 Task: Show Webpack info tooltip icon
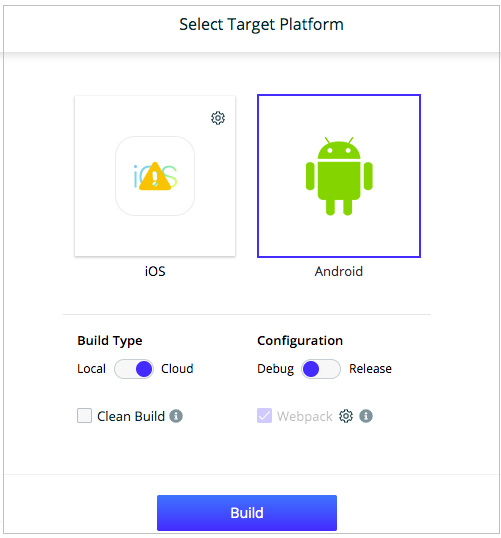[x=366, y=416]
